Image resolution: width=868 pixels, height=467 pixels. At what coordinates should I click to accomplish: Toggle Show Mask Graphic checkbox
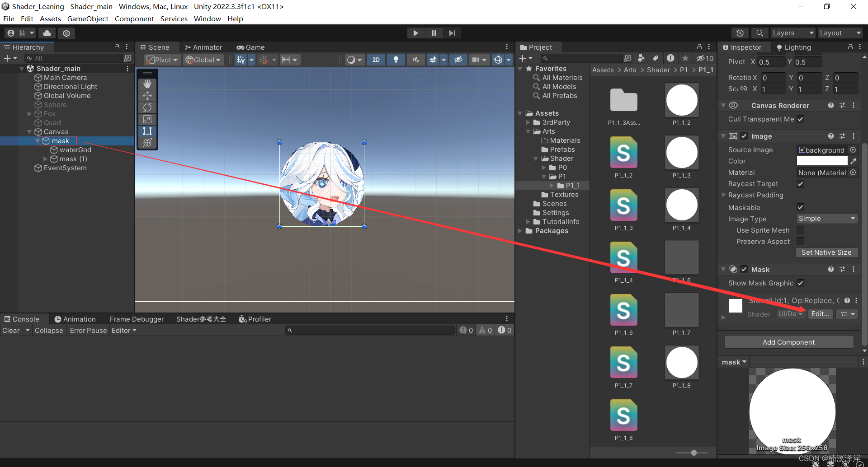coord(800,283)
